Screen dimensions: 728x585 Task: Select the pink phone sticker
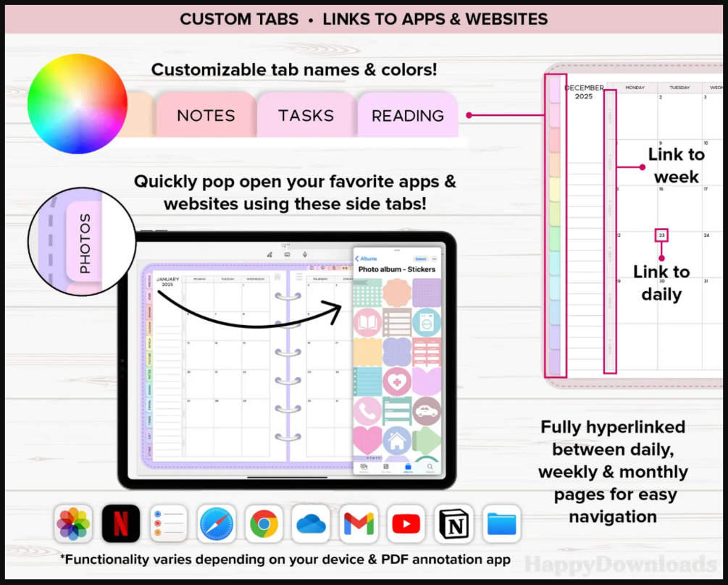367,411
